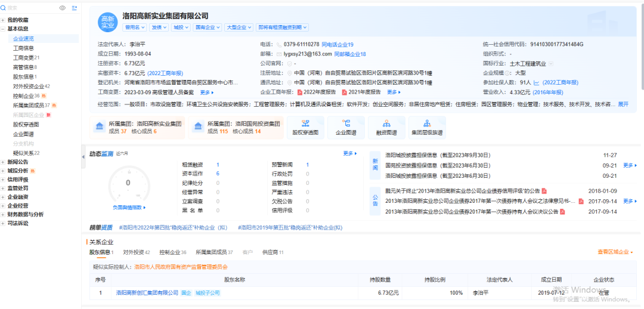Image resolution: width=644 pixels, height=309 pixels.
Task: Select the 股东信息 tab in 关系企业
Action: pos(101,252)
